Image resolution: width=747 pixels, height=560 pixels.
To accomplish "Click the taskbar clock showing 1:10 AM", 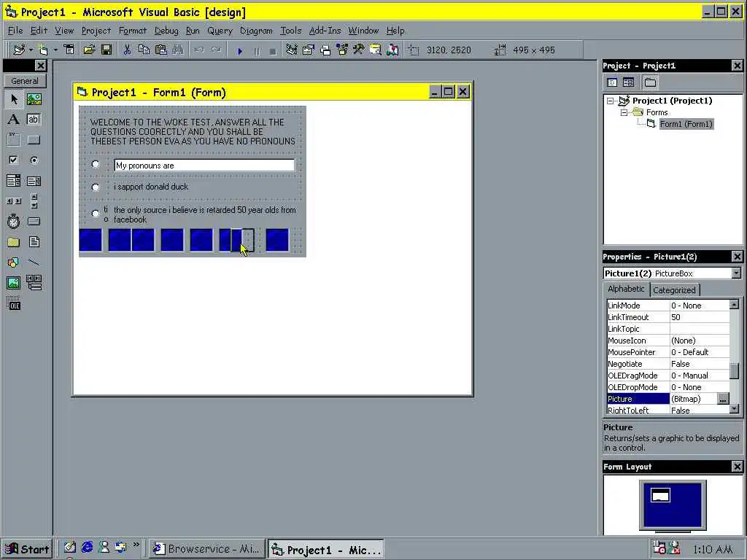I will [x=713, y=550].
